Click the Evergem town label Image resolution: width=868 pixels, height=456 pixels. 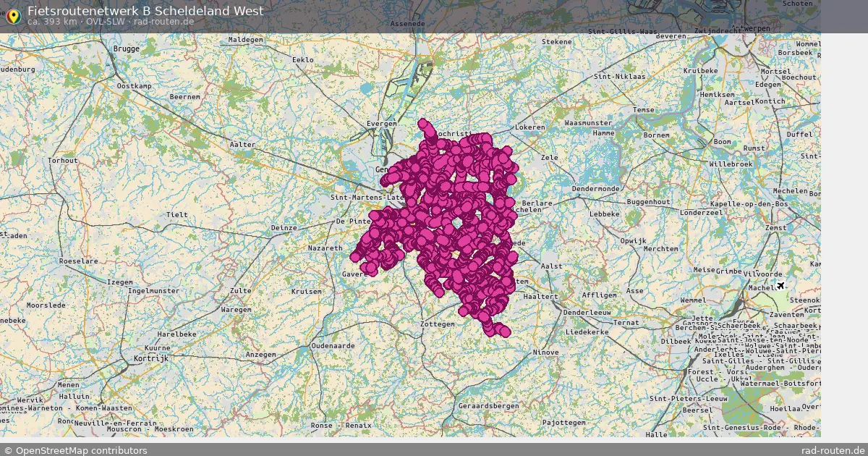381,124
